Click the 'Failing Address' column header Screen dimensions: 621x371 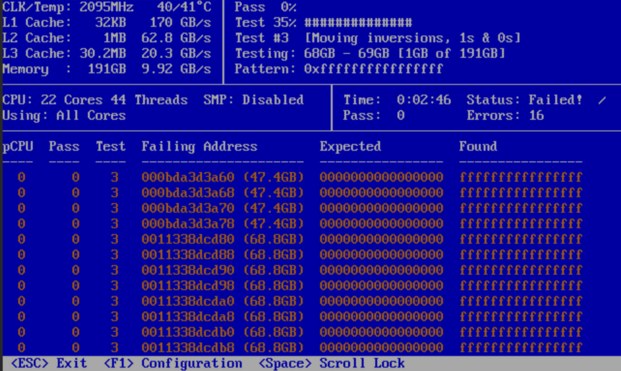tap(200, 146)
